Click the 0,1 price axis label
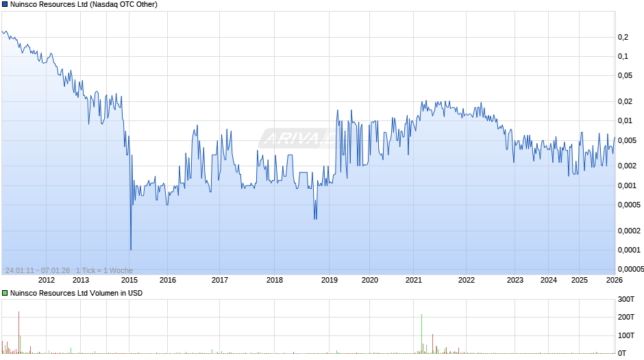This screenshot has width=644, height=360. [623, 56]
